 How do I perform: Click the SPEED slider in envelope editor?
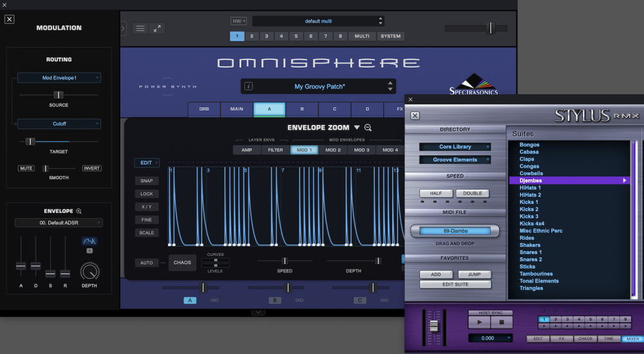pos(285,261)
